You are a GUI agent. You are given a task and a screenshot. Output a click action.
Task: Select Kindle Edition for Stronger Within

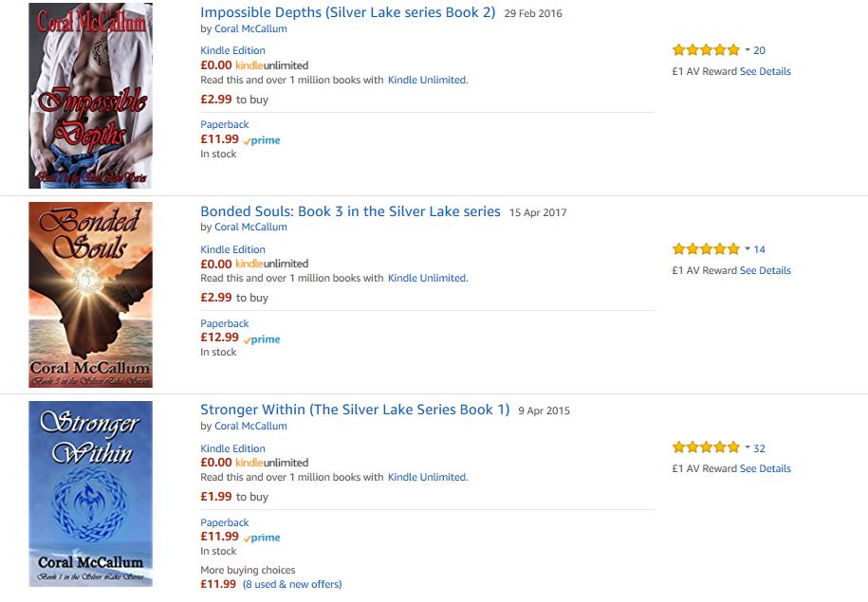(232, 448)
